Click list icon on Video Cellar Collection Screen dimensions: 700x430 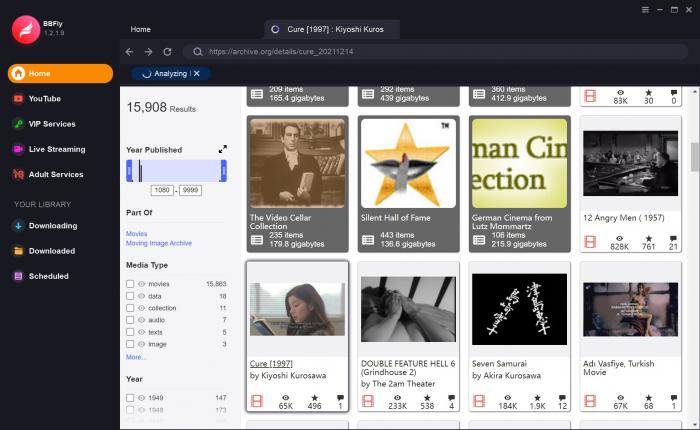pyautogui.click(x=257, y=240)
